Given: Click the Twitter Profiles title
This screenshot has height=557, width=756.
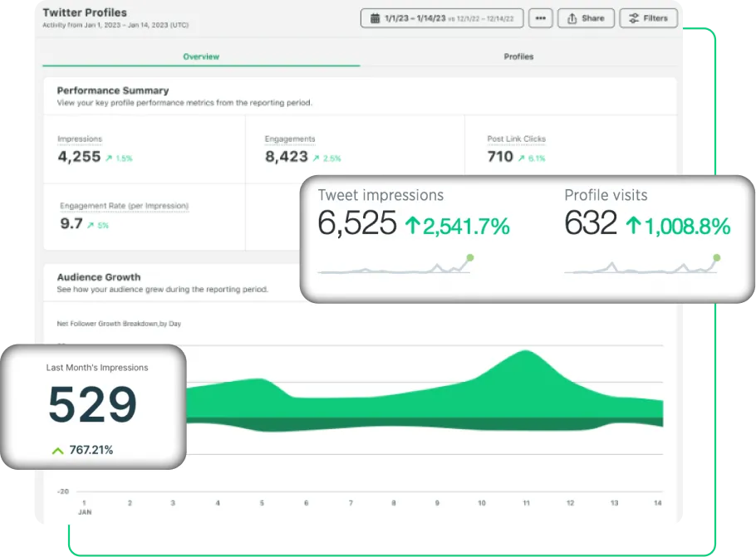Looking at the screenshot, I should click(x=85, y=12).
